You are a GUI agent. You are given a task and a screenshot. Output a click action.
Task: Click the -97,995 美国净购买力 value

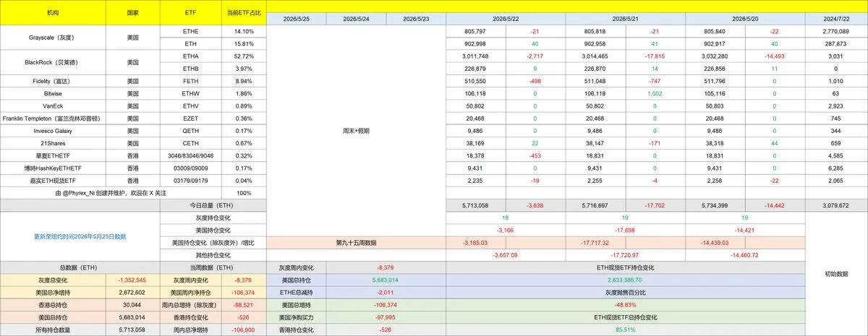pyautogui.click(x=386, y=316)
